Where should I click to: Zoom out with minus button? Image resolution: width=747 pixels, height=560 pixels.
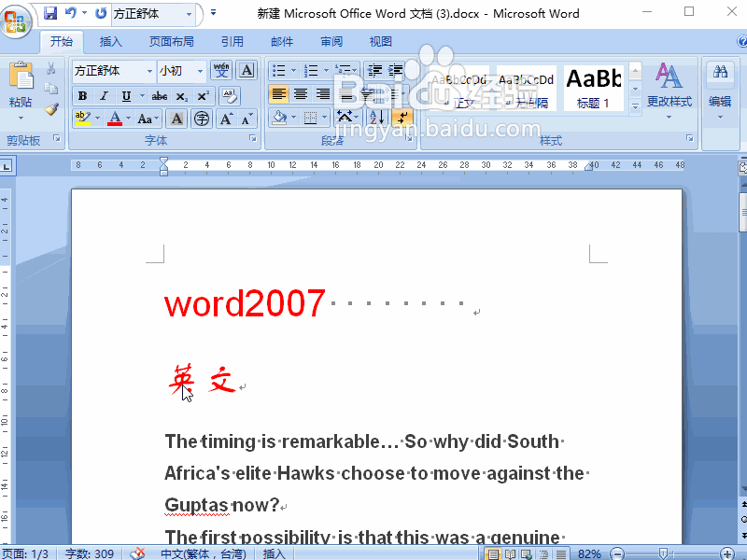coord(617,553)
